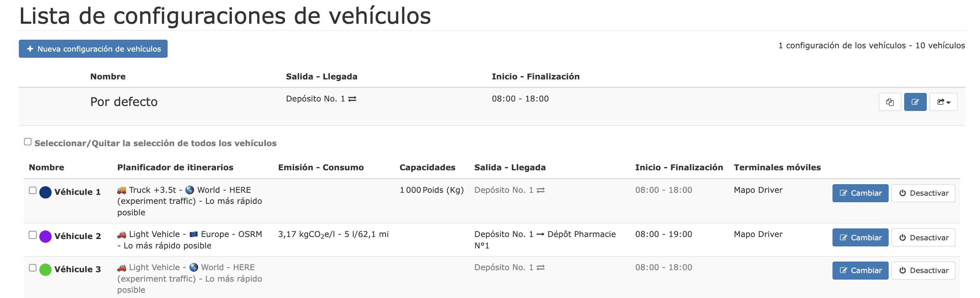Click the blue edit icon for Por defecto
The width and height of the screenshot is (980, 298).
click(915, 102)
